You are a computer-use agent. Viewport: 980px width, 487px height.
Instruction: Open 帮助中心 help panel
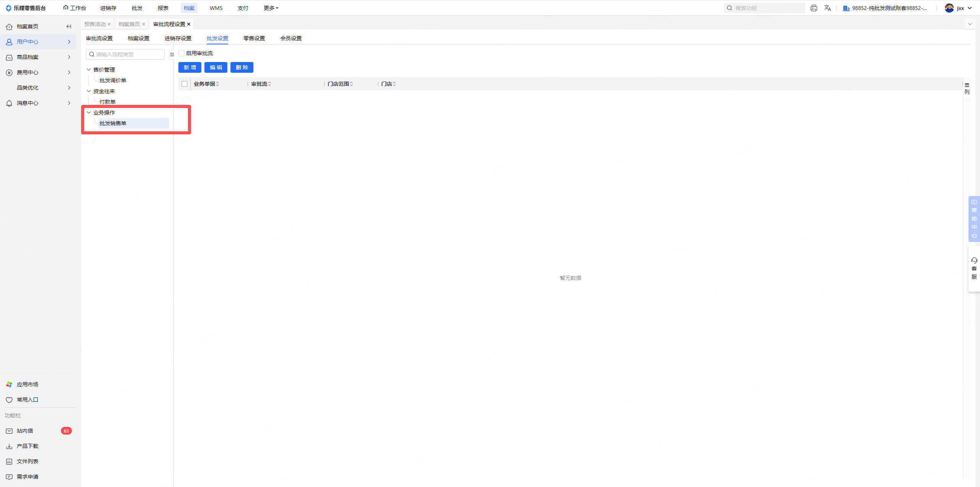click(x=974, y=219)
